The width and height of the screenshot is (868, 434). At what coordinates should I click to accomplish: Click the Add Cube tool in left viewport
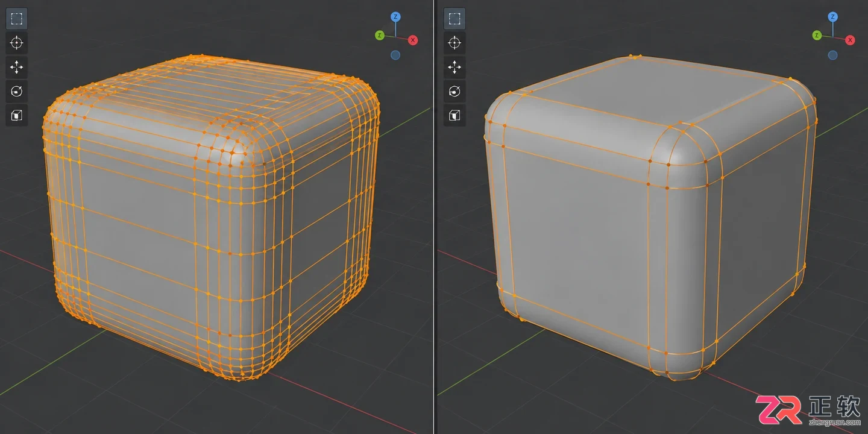(17, 115)
